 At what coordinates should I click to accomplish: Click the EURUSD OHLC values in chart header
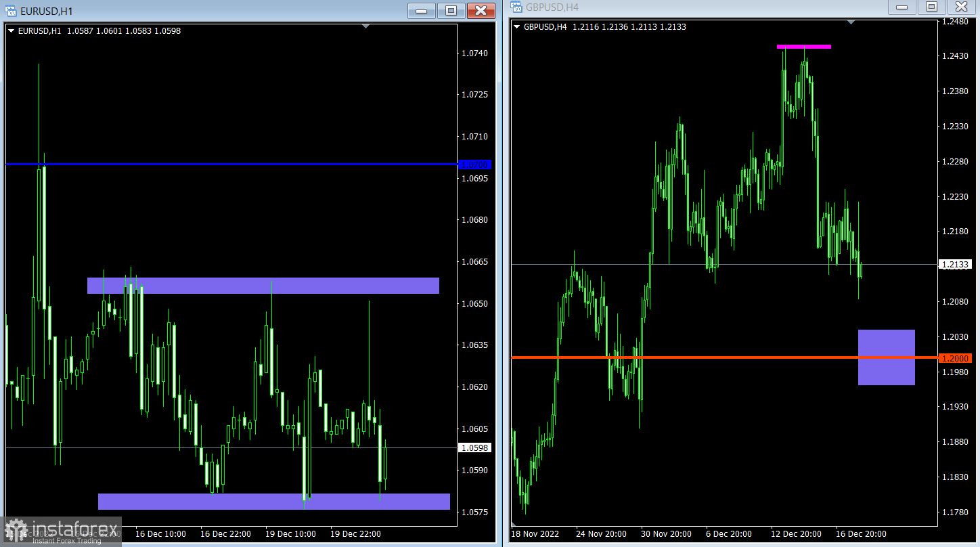coord(124,31)
